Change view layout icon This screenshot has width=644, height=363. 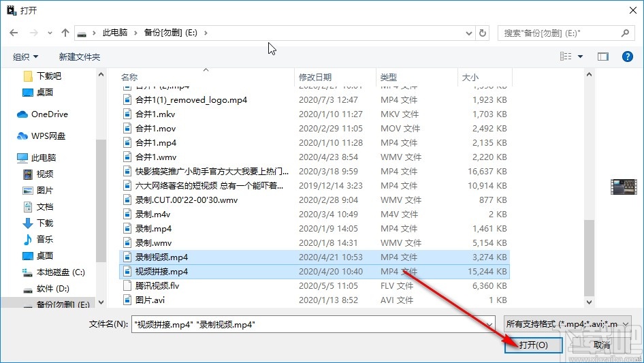(x=566, y=57)
